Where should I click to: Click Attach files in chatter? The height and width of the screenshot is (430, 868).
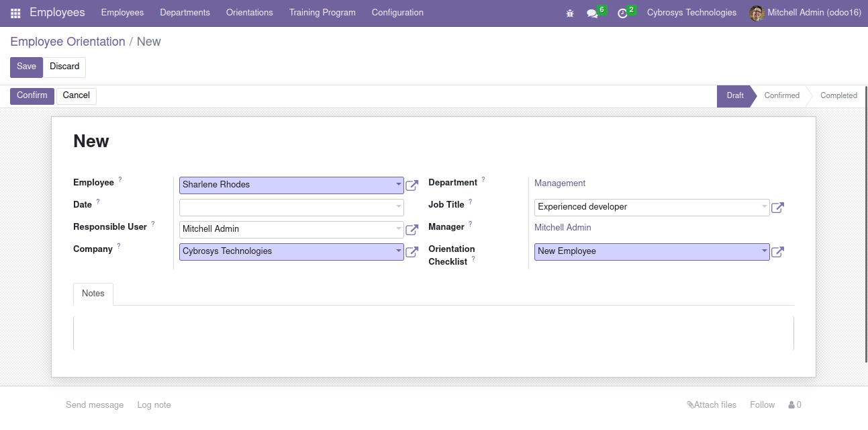click(x=712, y=405)
